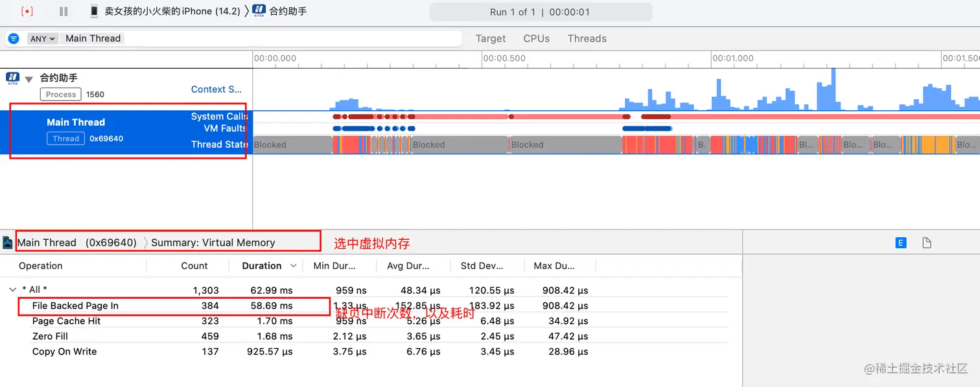Select the Thread State track label
The width and height of the screenshot is (980, 387).
(219, 144)
